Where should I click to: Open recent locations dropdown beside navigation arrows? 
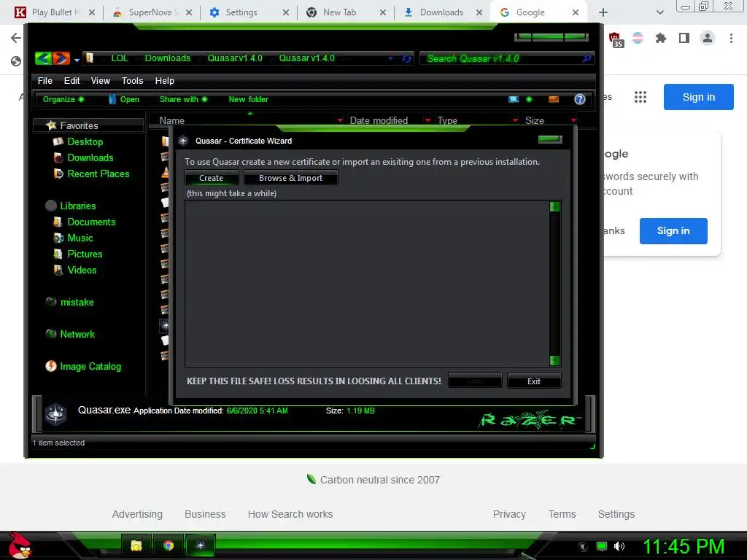click(x=77, y=60)
